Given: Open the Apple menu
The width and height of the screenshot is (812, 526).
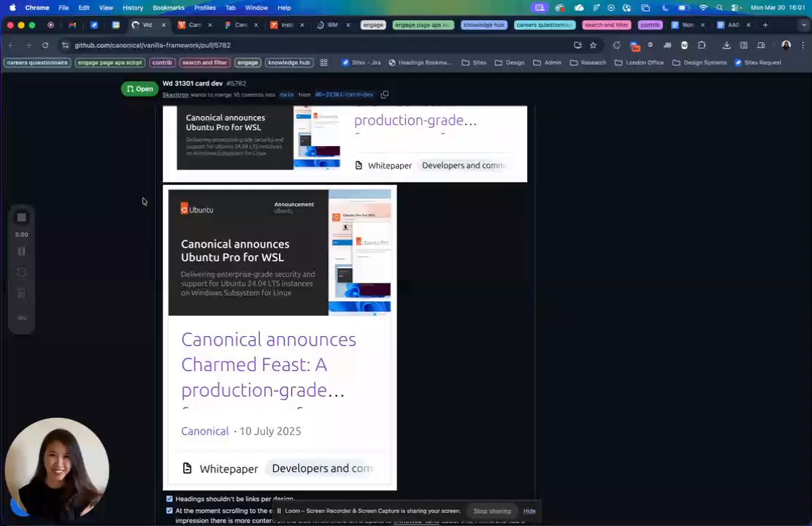Looking at the screenshot, I should pyautogui.click(x=12, y=8).
